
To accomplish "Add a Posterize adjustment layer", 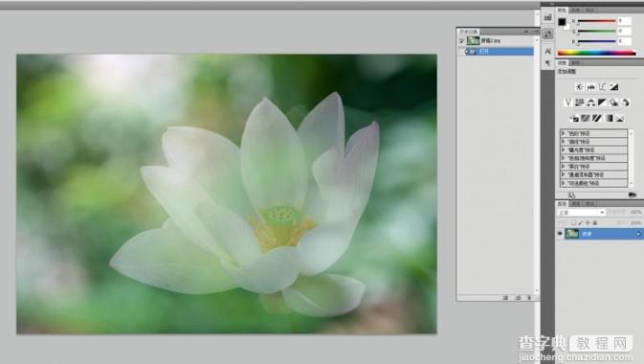I will click(586, 119).
